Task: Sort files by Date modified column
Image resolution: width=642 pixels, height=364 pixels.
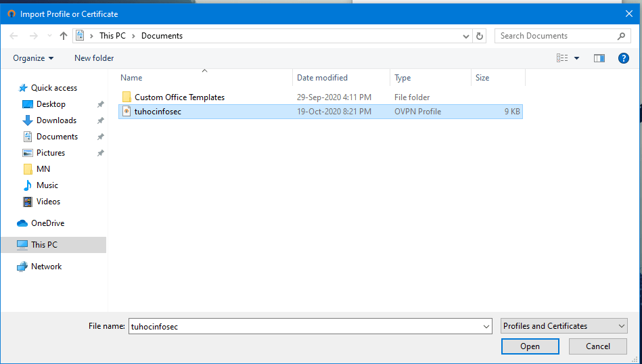Action: coord(322,78)
